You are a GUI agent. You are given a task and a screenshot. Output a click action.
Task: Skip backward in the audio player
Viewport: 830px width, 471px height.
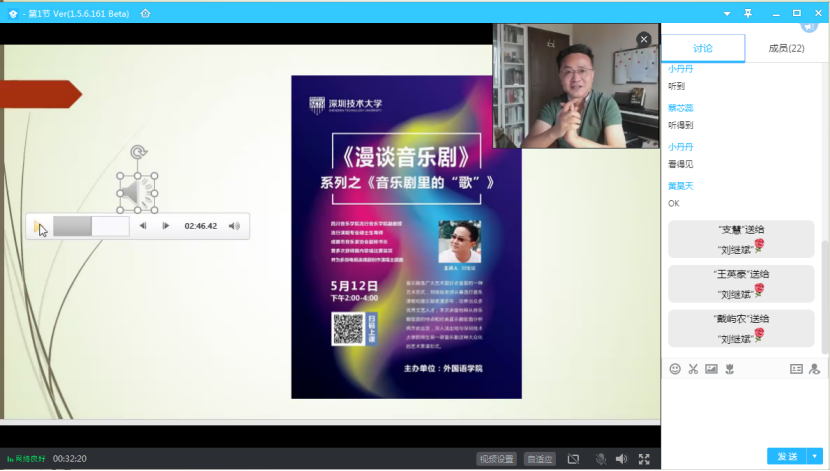pos(143,226)
